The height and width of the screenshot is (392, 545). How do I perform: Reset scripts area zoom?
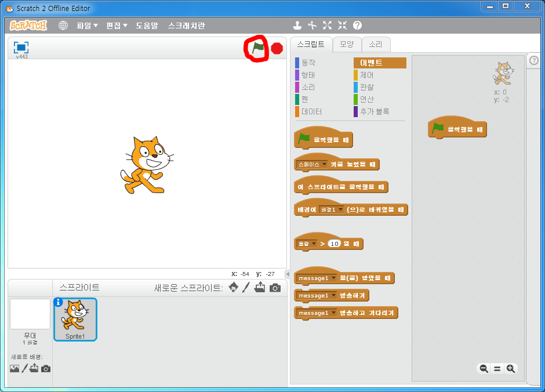point(497,369)
